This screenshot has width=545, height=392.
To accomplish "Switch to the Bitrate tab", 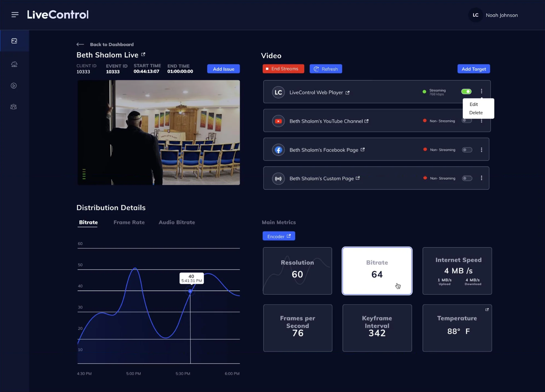I will click(88, 222).
